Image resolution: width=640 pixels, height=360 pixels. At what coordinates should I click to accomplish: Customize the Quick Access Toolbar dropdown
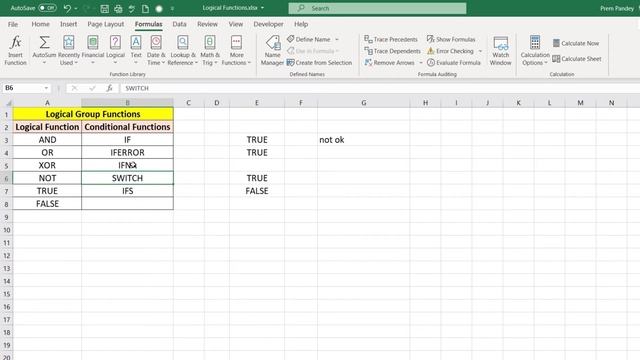(x=172, y=8)
